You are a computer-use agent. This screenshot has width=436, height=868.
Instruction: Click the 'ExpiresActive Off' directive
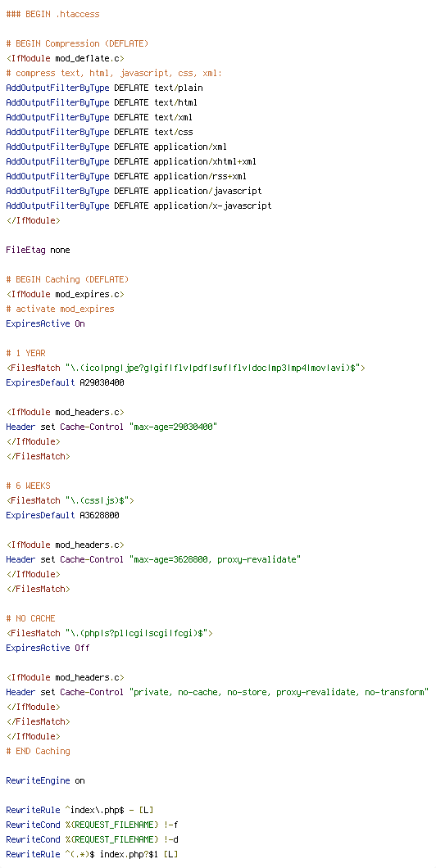[48, 649]
